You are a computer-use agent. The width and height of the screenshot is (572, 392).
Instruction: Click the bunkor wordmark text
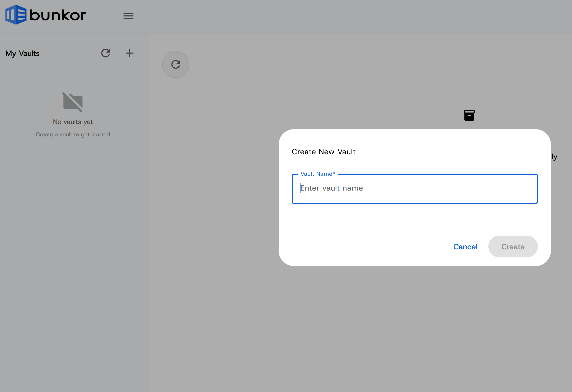pyautogui.click(x=58, y=15)
